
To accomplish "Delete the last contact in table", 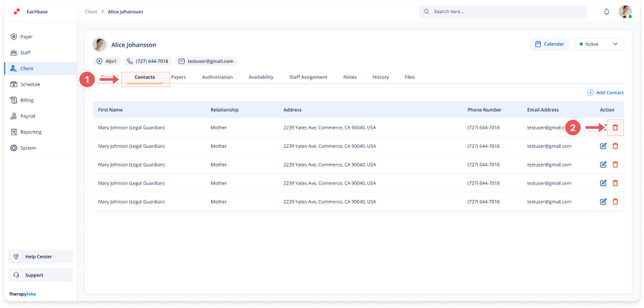I will click(x=615, y=202).
